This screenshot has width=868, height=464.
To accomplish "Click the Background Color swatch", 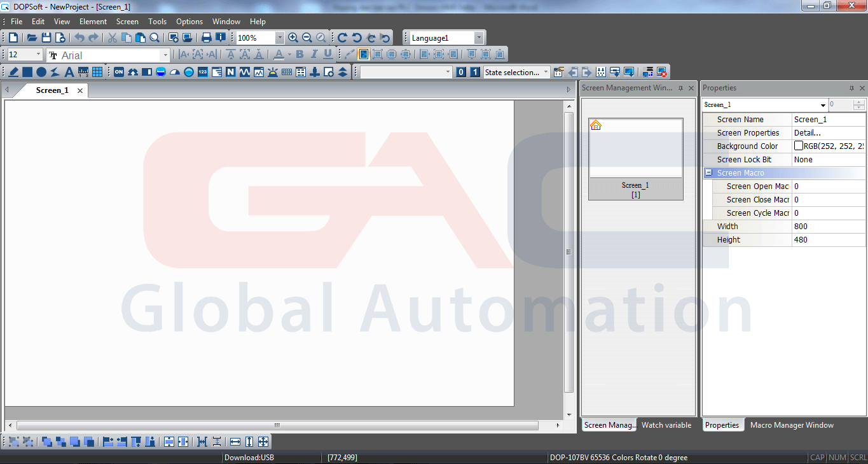I will coord(799,146).
